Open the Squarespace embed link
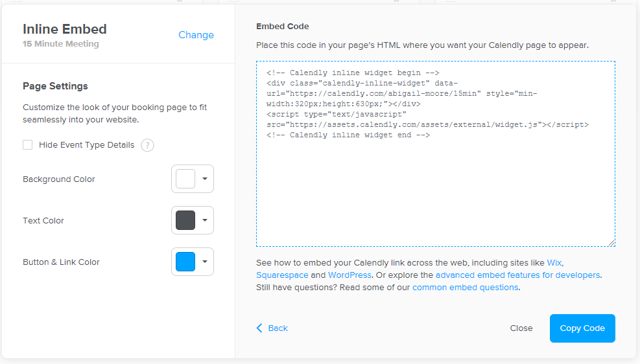The image size is (640, 364). point(282,275)
